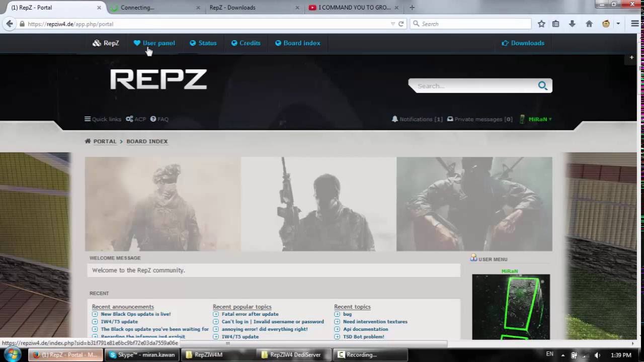Screen dimensions: 644x362
Task: Open the FAQ link
Action: [159, 119]
